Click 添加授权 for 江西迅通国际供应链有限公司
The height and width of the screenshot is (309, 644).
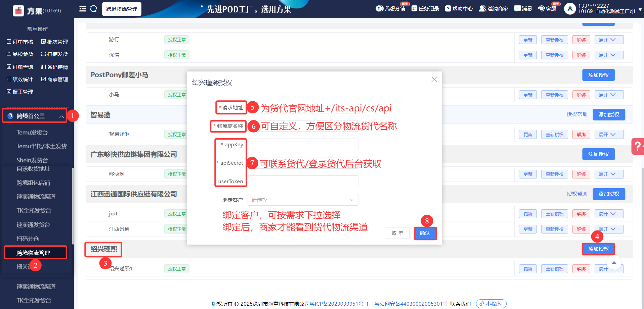pos(609,194)
